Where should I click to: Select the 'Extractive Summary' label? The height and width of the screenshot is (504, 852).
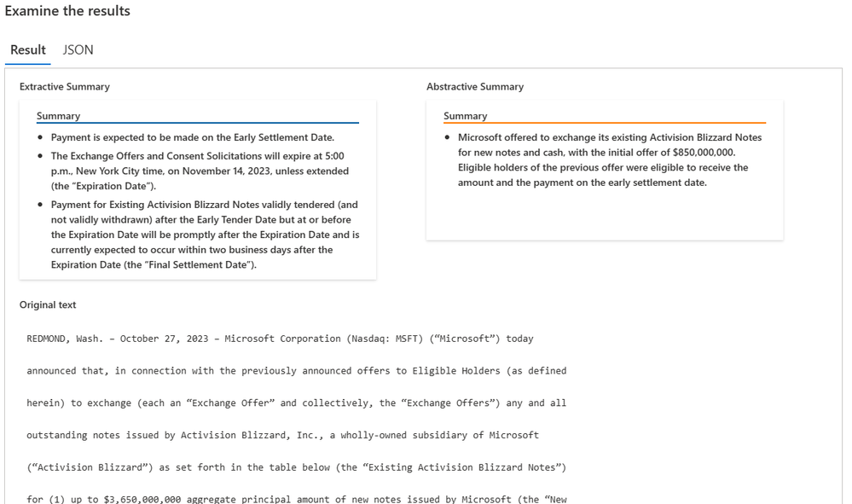[65, 86]
